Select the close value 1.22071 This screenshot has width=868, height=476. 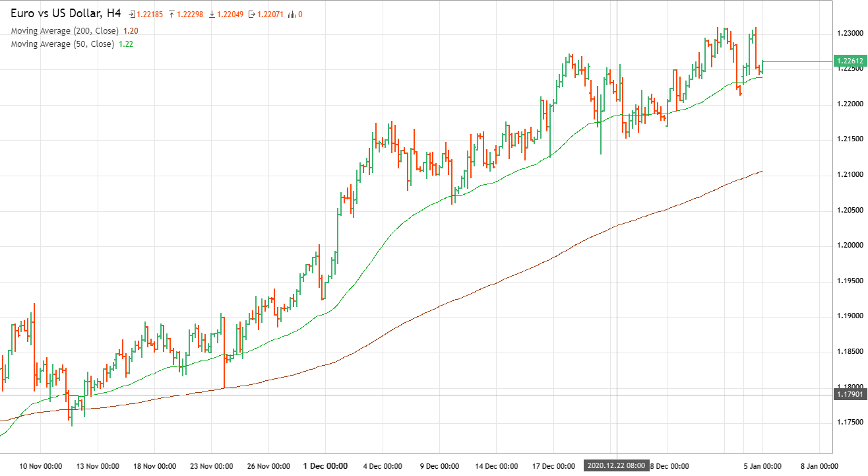[270, 14]
